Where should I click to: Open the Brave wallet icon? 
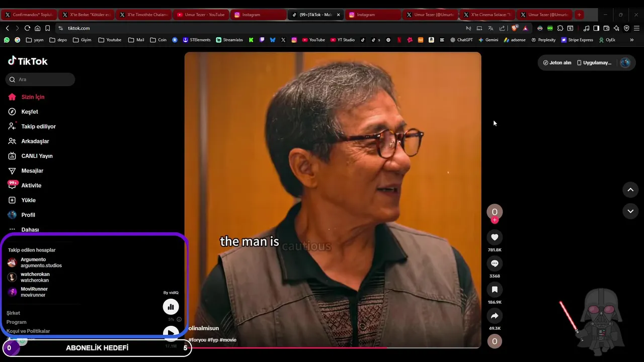606,28
